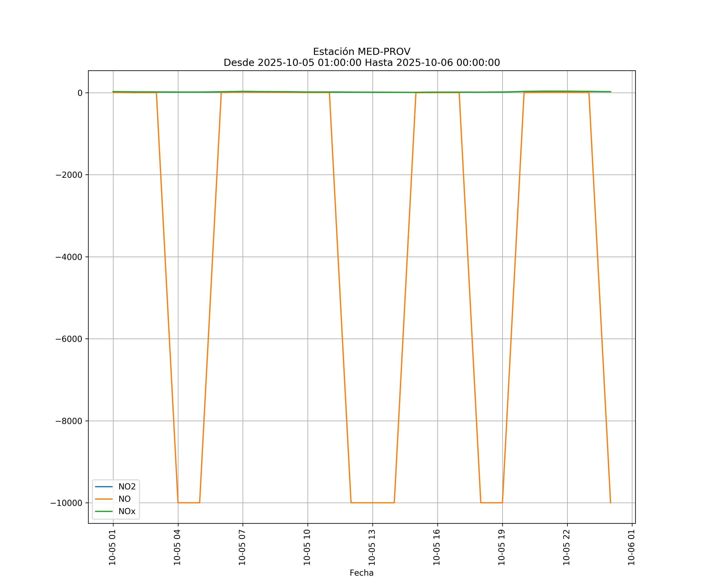Select the NO legend label text

click(x=124, y=499)
